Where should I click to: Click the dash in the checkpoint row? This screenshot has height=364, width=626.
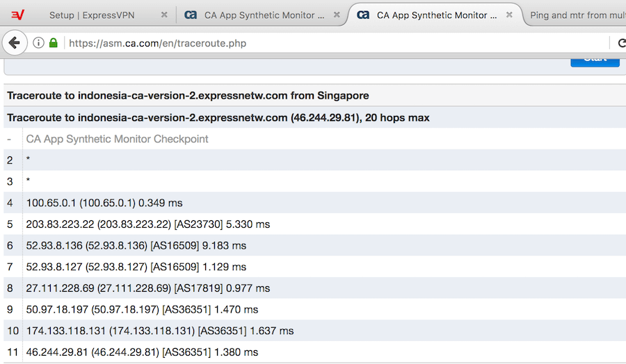[9, 139]
